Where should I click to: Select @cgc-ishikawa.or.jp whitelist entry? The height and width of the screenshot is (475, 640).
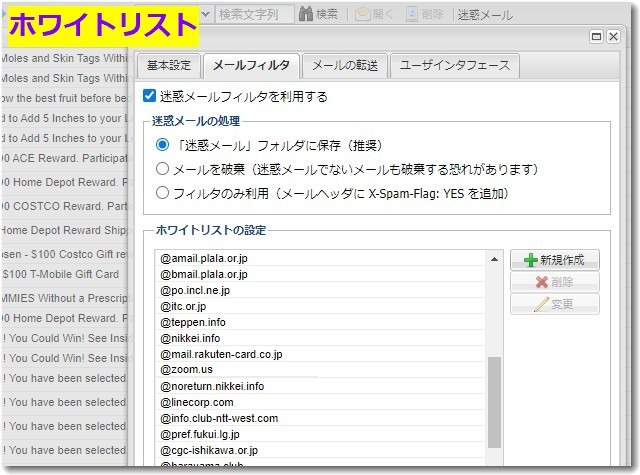[320, 450]
